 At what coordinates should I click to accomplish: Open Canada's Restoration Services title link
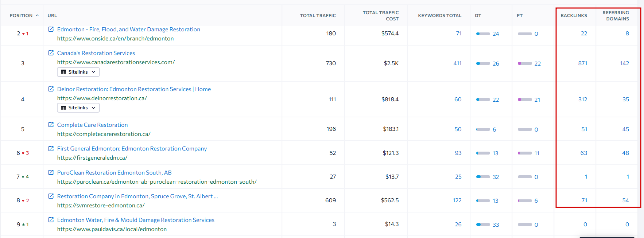tap(96, 53)
